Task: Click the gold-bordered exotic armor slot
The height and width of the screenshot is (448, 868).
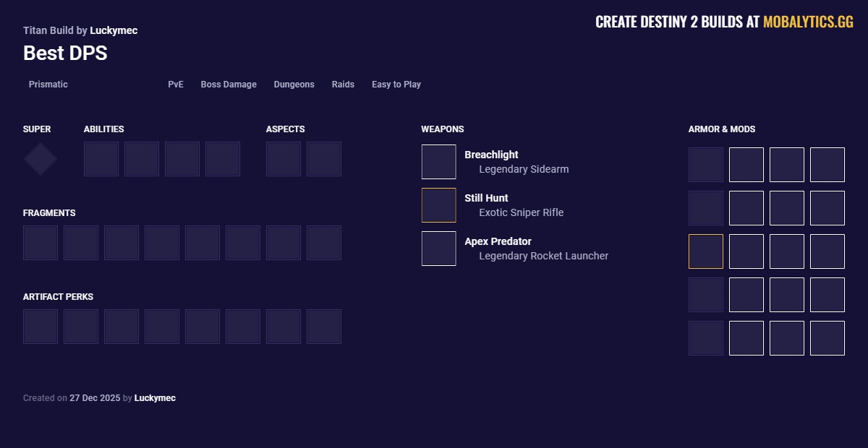Action: [706, 251]
